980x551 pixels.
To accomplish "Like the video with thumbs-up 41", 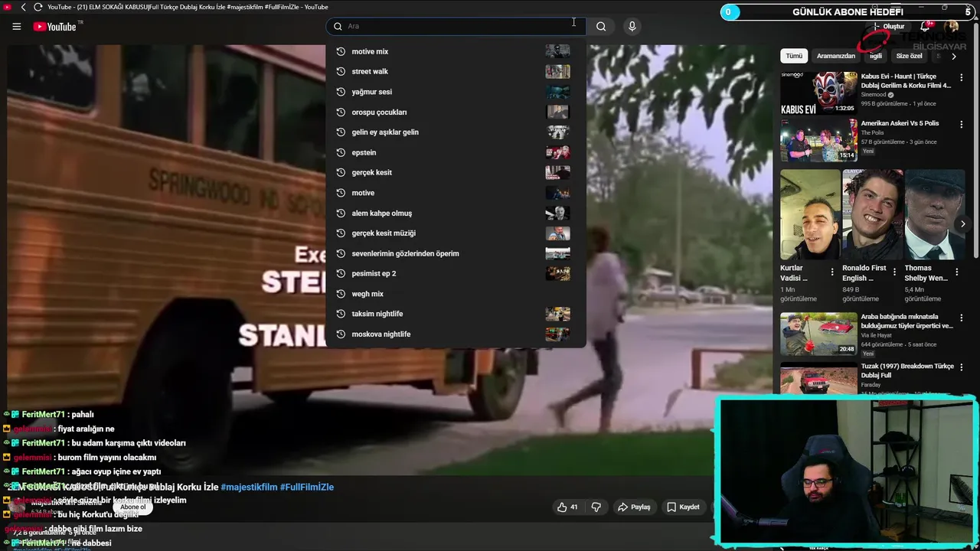I will tap(567, 507).
